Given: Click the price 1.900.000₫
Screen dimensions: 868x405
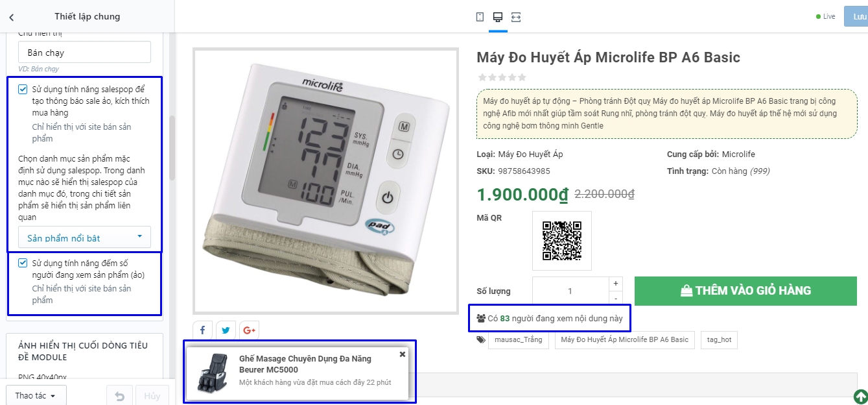Looking at the screenshot, I should [x=522, y=194].
